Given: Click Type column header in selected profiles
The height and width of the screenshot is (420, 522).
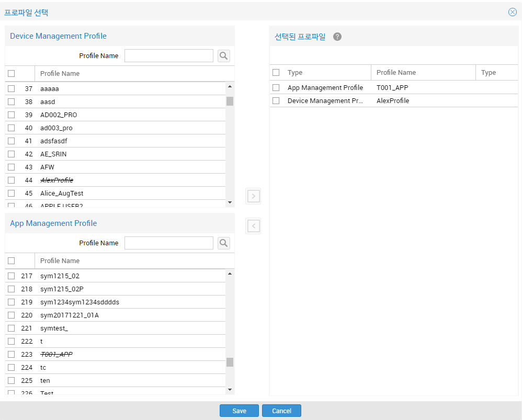Looking at the screenshot, I should pyautogui.click(x=295, y=73).
